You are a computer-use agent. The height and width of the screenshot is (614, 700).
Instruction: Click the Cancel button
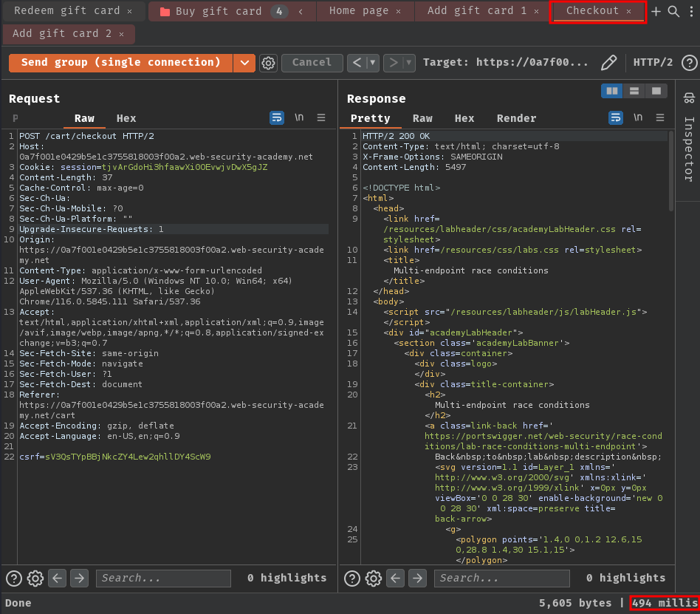pos(312,63)
